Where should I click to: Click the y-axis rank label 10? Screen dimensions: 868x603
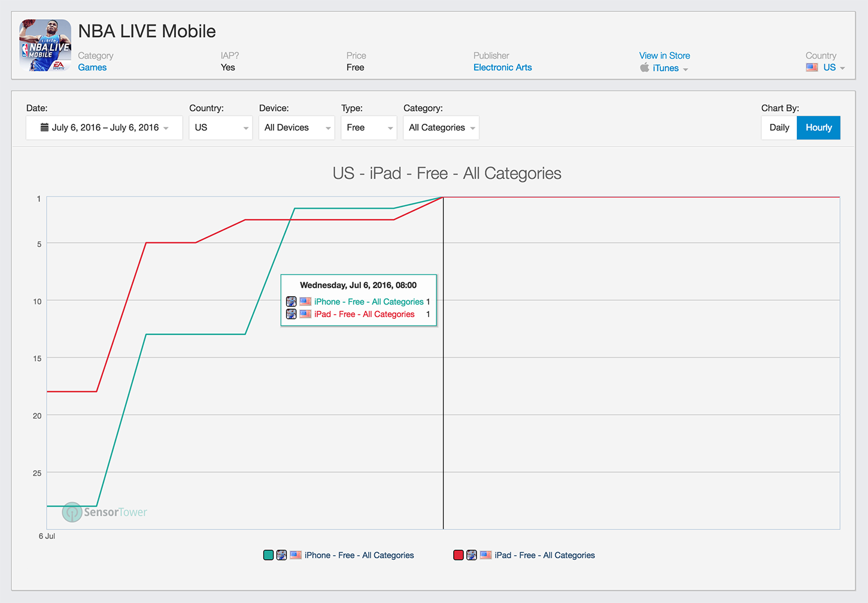[x=37, y=301]
